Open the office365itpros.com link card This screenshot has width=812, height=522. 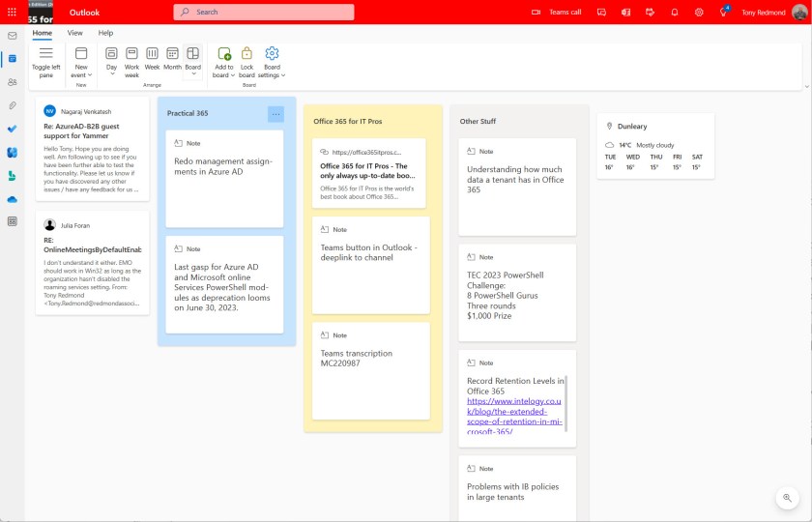pyautogui.click(x=368, y=173)
